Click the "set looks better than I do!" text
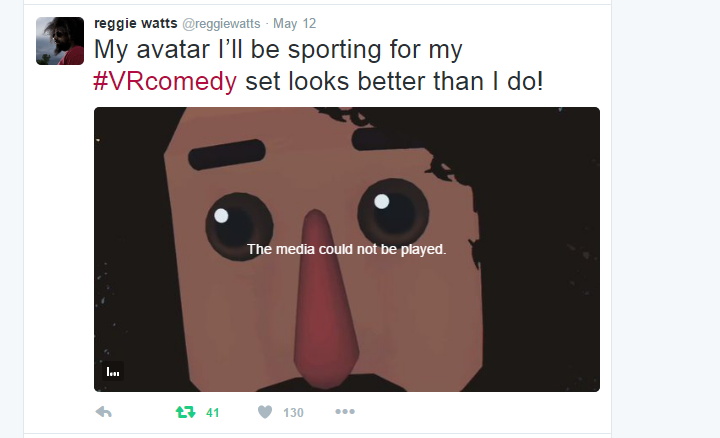 click(394, 81)
